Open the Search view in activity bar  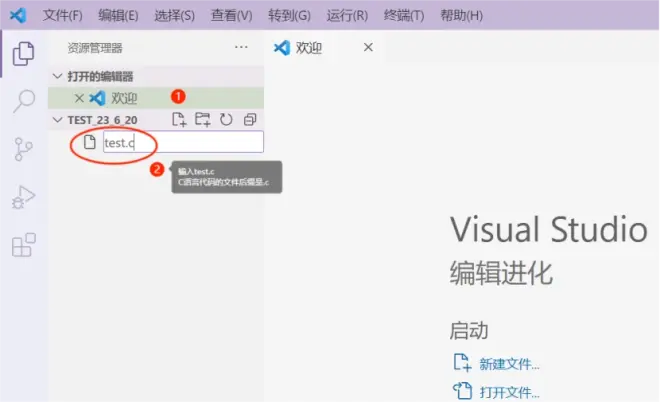(24, 101)
